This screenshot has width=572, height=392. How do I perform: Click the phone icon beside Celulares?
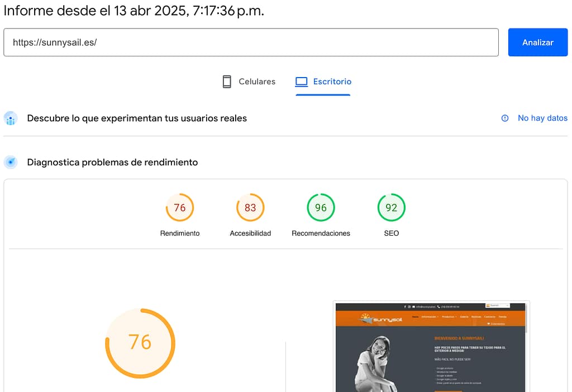pyautogui.click(x=227, y=82)
